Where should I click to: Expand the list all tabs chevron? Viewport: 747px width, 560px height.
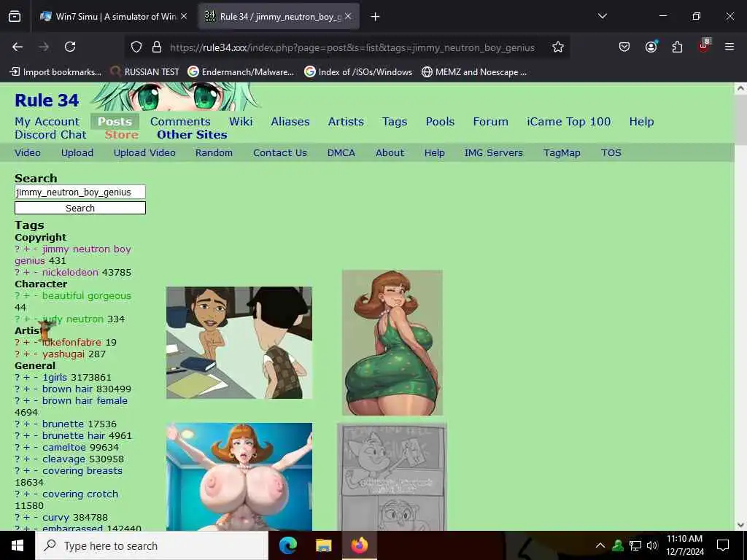(x=602, y=16)
